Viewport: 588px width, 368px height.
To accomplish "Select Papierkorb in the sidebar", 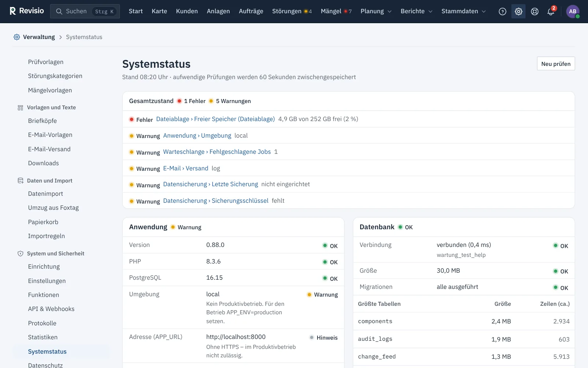I will pos(43,222).
